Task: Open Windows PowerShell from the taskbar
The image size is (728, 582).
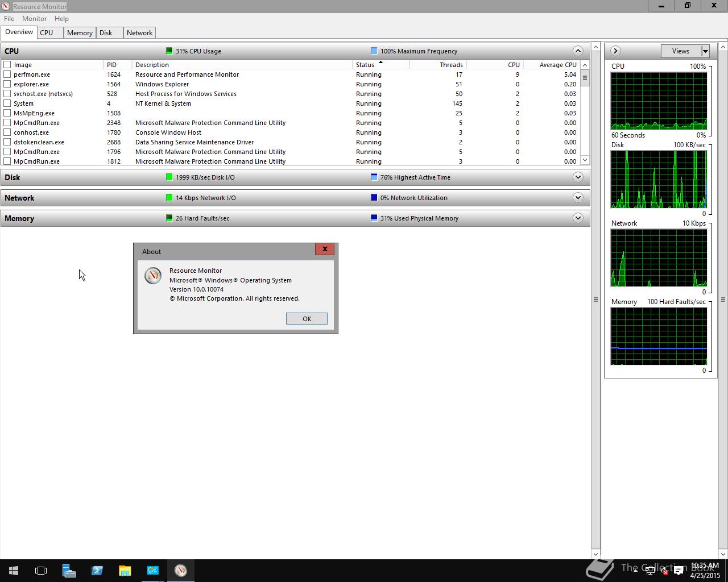Action: coord(97,571)
